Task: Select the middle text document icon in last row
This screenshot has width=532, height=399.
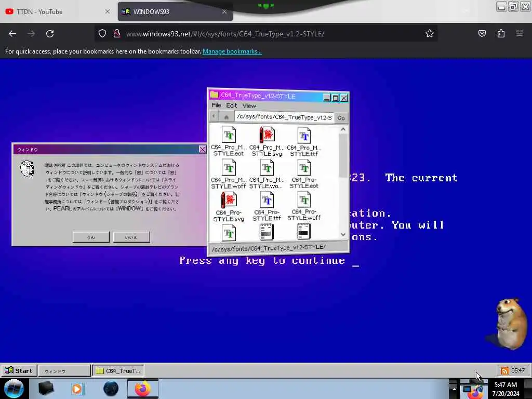Action: coord(267,232)
